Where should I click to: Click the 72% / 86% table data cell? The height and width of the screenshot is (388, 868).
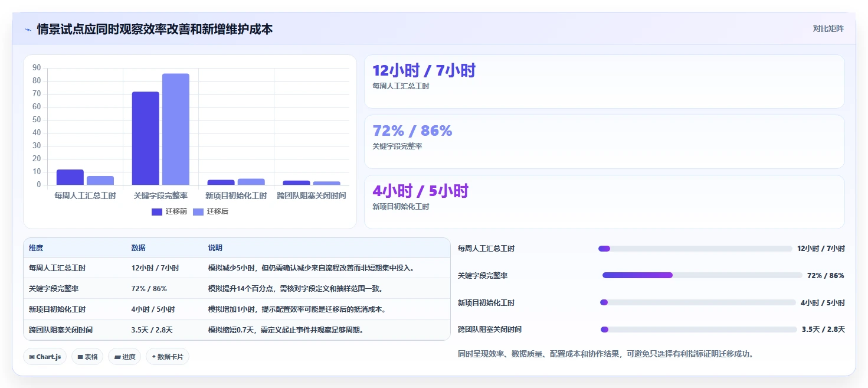point(149,289)
